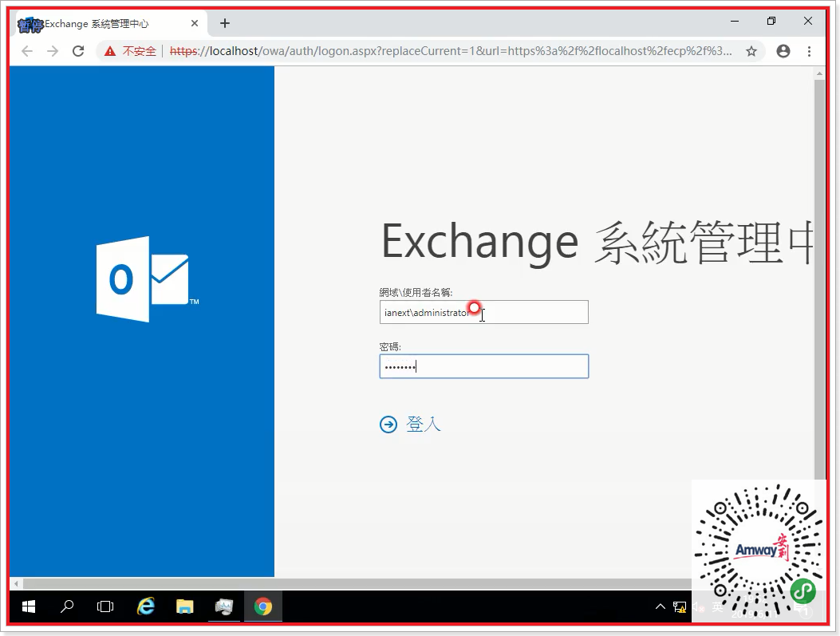The height and width of the screenshot is (636, 840).
Task: Click the Outlook logo on the blue panel
Action: [x=147, y=279]
